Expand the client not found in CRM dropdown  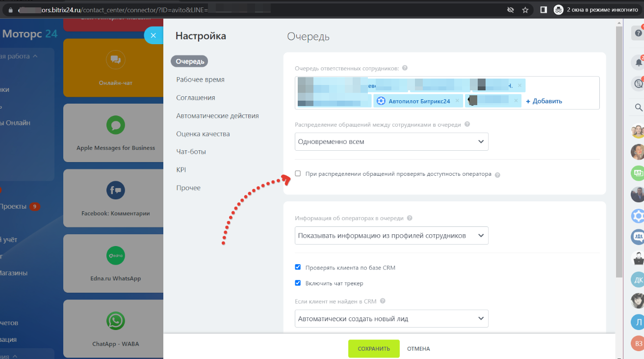click(391, 318)
